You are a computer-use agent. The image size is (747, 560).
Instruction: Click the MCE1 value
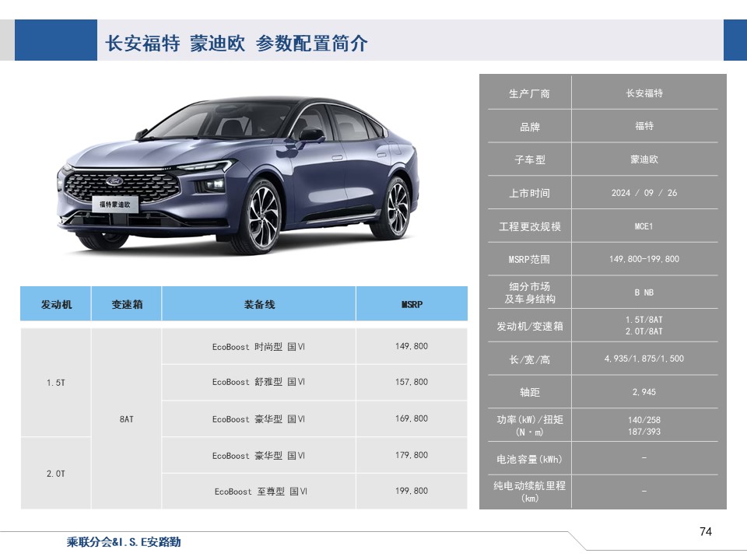(x=644, y=226)
